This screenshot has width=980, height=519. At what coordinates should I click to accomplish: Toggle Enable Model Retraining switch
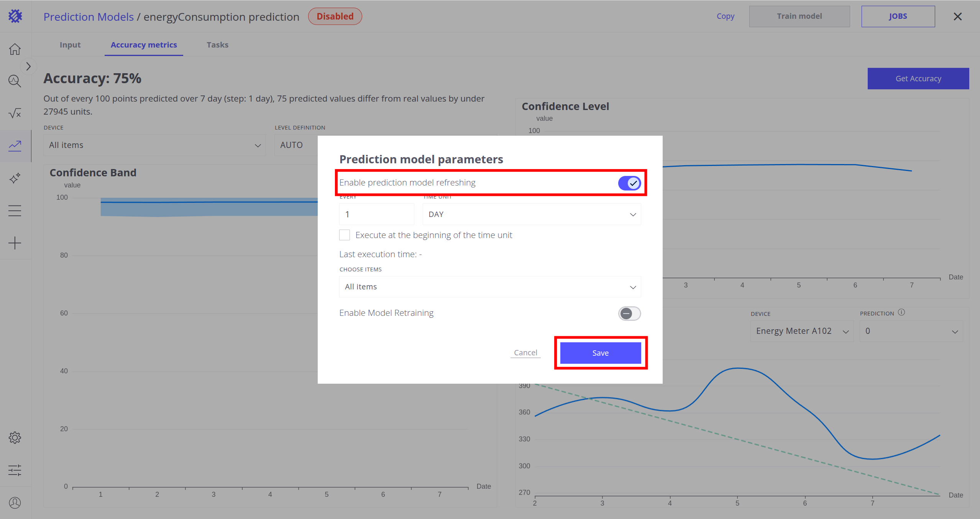tap(629, 314)
